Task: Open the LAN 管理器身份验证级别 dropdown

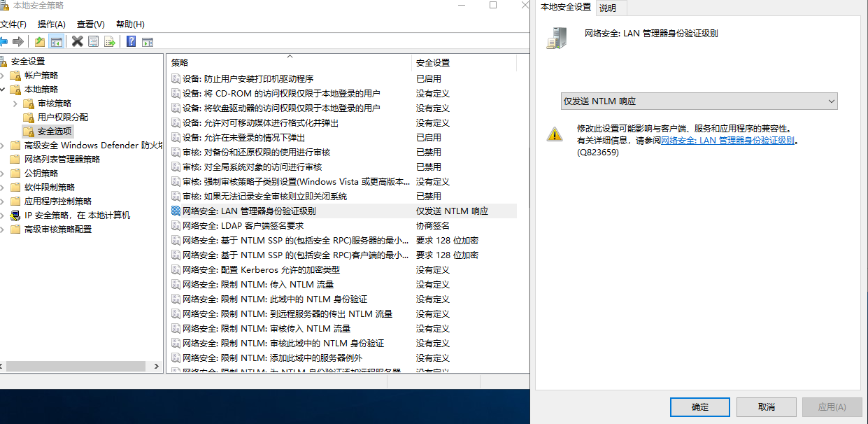Action: tap(699, 101)
